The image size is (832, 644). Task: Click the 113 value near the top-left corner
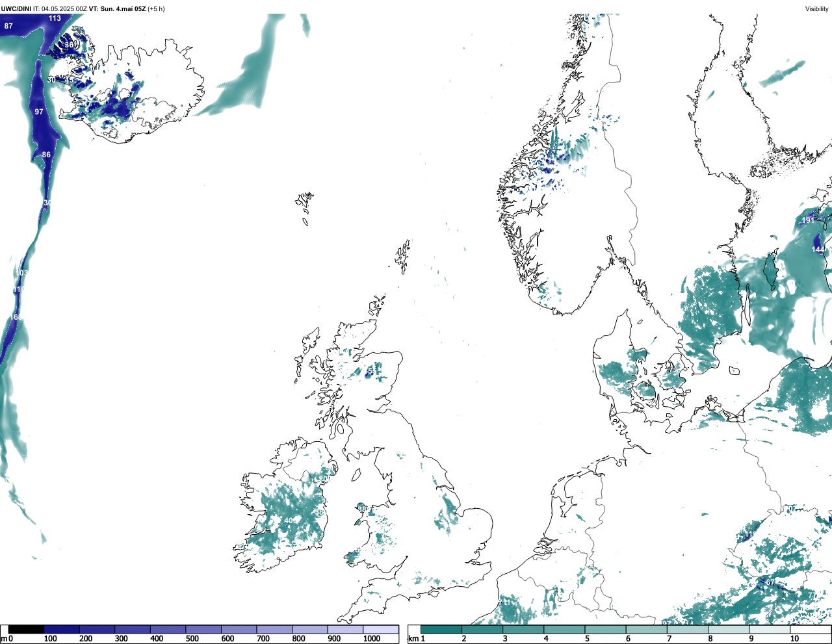(55, 18)
